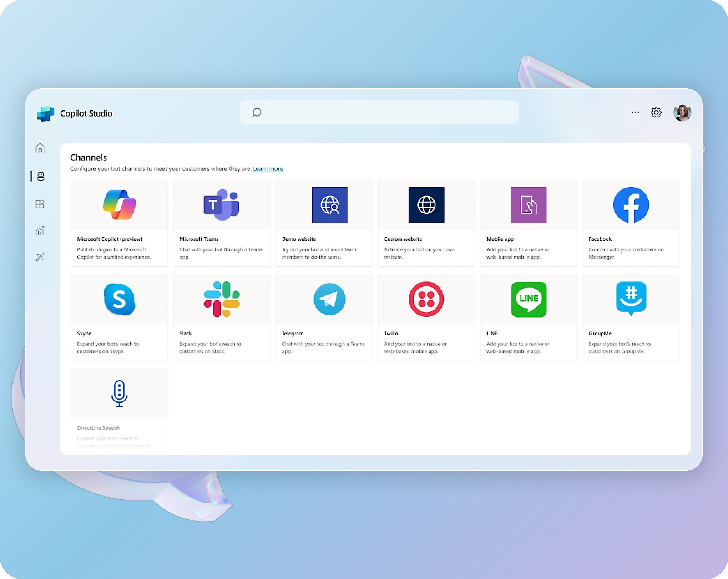728x579 pixels.
Task: Click the GroupMe logo icon
Action: pyautogui.click(x=631, y=299)
